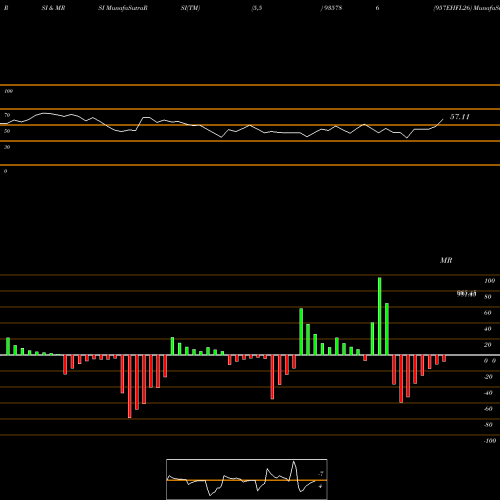This screenshot has width=500, height=500.
Task: Click the overlapping 981.45 value label
Action: point(466,294)
